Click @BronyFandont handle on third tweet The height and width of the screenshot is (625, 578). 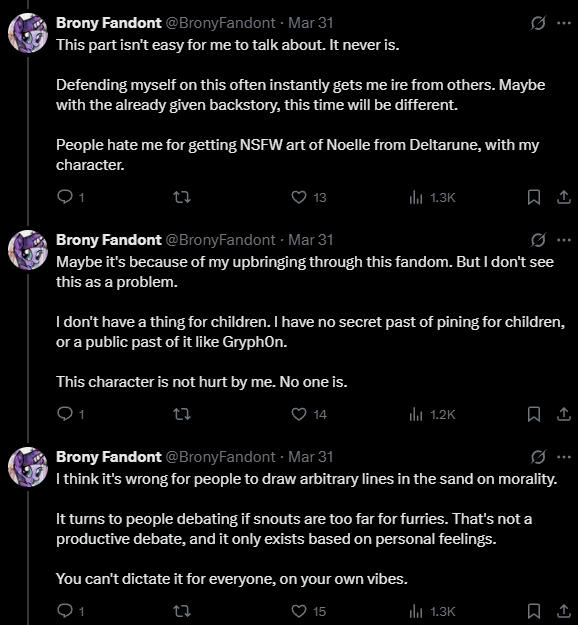coord(220,457)
